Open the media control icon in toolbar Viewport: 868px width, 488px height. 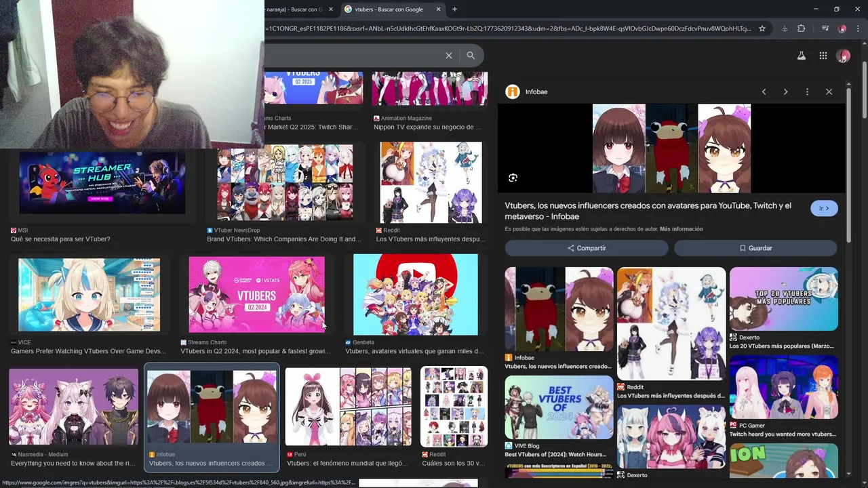click(x=825, y=28)
